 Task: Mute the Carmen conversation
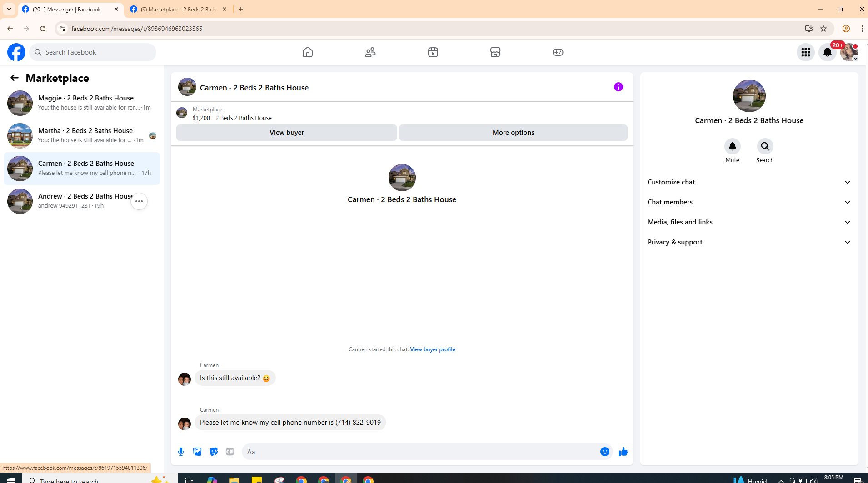point(733,147)
